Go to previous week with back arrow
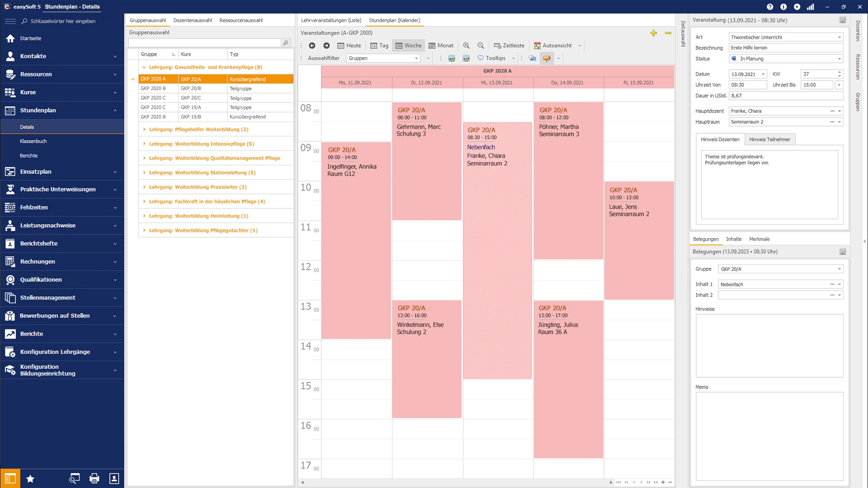This screenshot has height=488, width=868. [x=312, y=46]
